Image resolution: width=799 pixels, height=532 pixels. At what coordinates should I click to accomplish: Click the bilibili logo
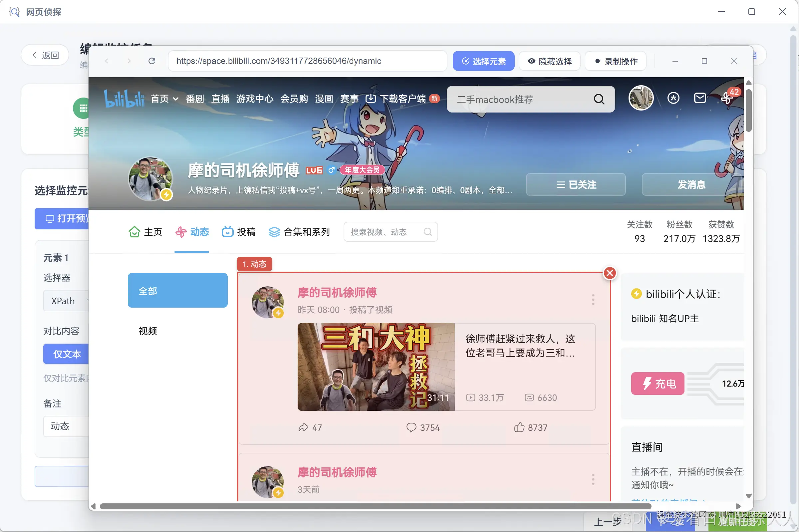(124, 99)
